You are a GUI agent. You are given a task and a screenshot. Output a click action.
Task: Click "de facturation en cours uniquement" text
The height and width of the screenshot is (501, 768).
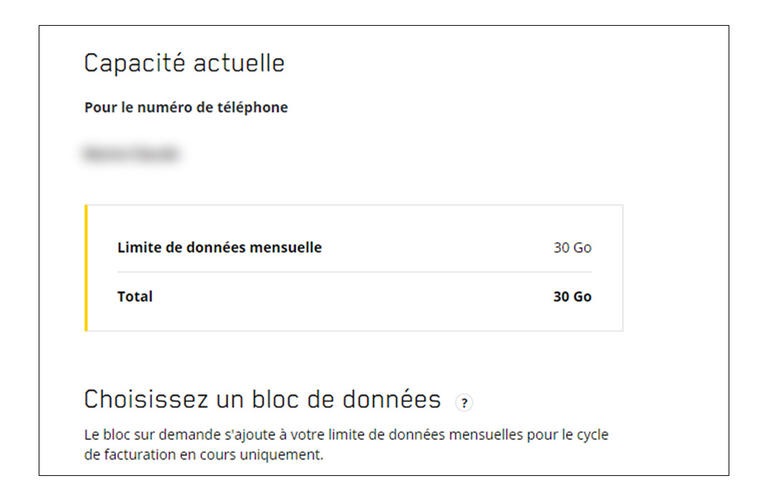tap(203, 454)
